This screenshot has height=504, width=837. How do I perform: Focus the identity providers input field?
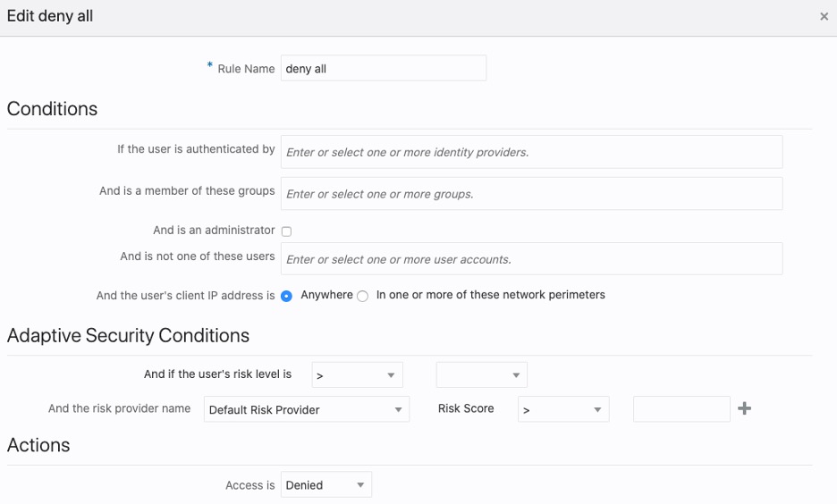[531, 152]
